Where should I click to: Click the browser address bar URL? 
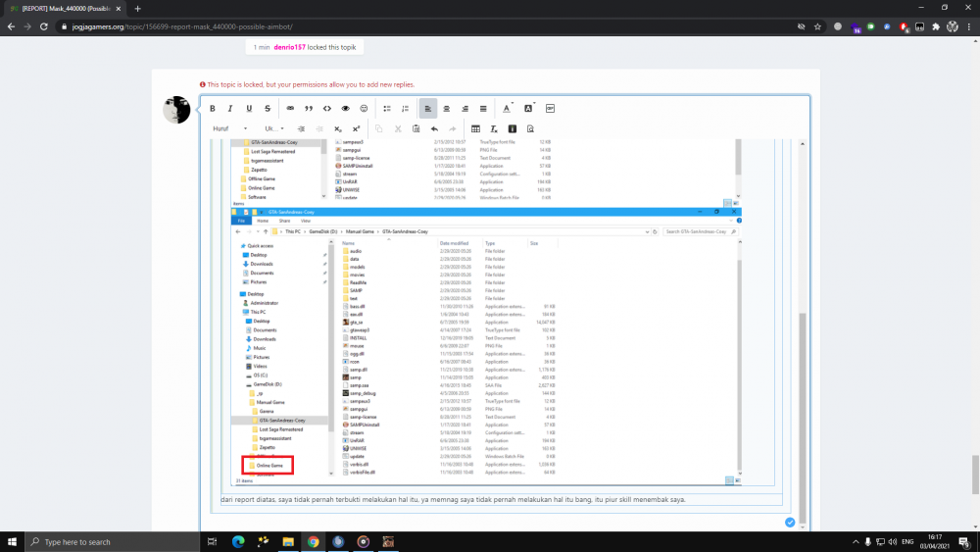tap(182, 26)
